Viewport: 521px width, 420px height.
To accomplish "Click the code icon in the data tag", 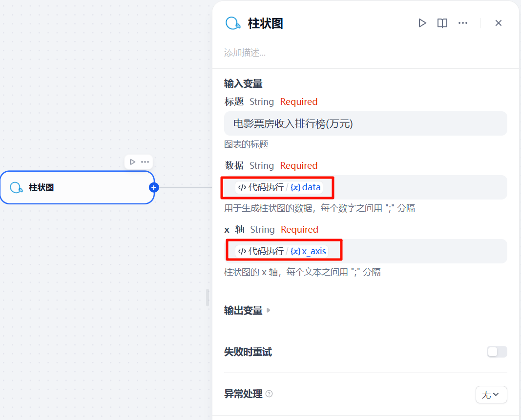I will tap(242, 187).
